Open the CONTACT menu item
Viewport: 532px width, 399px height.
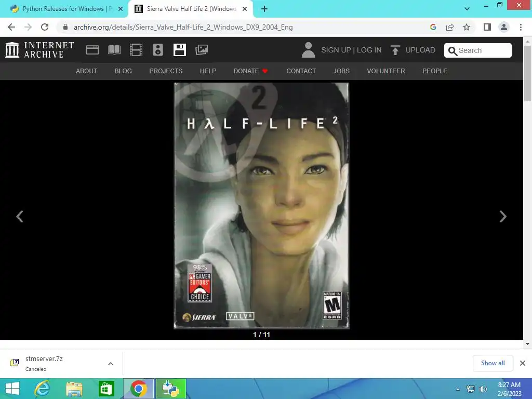point(301,71)
